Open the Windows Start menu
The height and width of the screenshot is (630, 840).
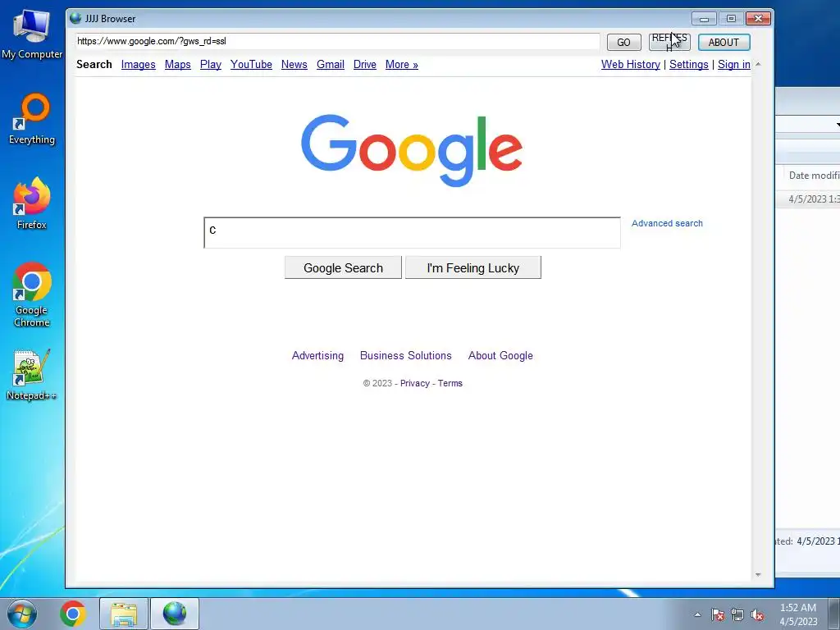pyautogui.click(x=22, y=614)
